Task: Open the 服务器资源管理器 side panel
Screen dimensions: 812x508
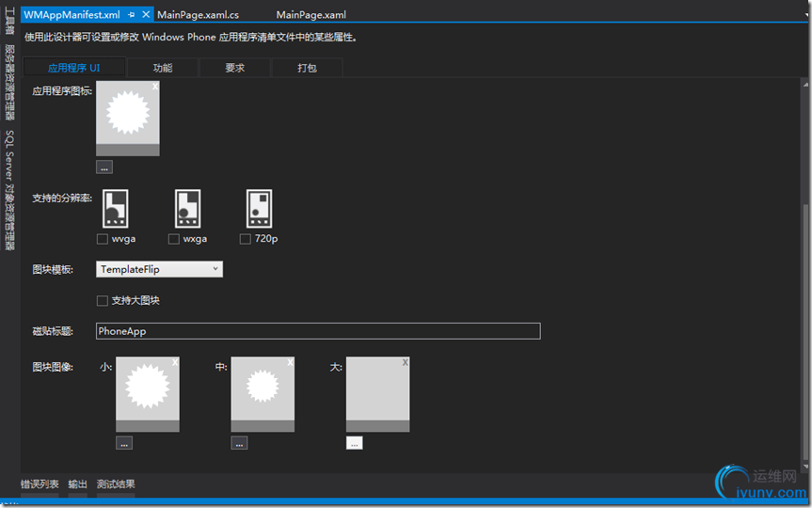Action: point(9,83)
